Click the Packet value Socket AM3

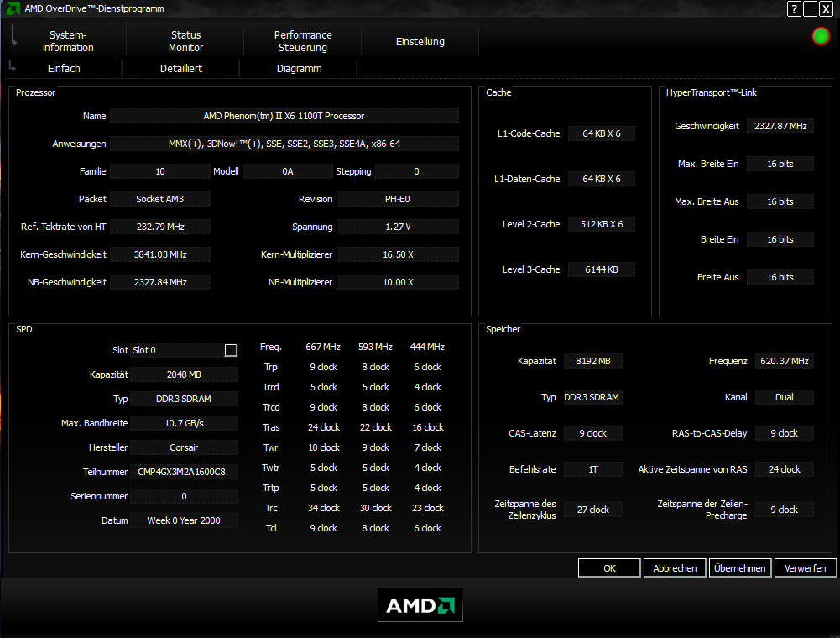click(160, 199)
